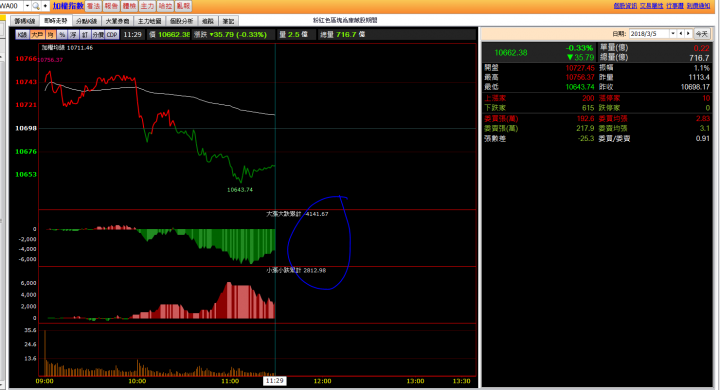The height and width of the screenshot is (390, 720).
Task: Click the 加權均價 10711.46 legend text
Action: (67, 48)
